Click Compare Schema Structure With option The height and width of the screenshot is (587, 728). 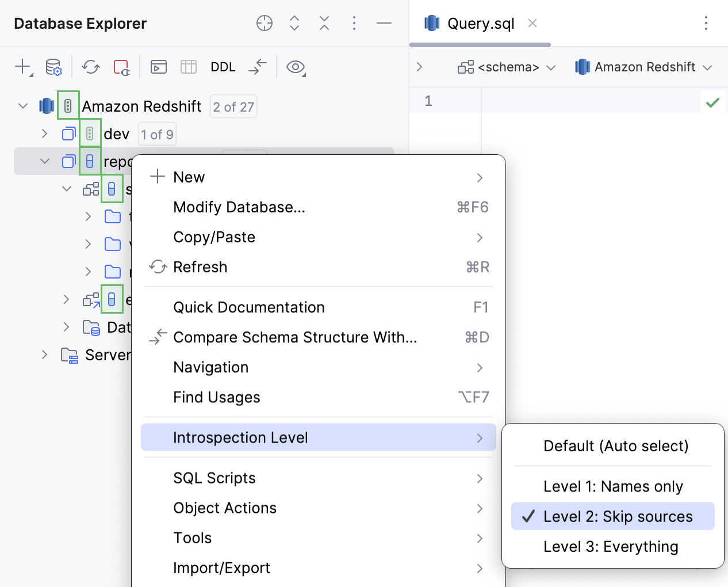tap(294, 337)
